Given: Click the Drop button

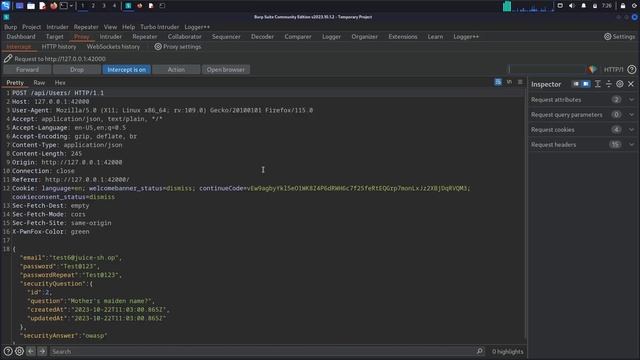Looking at the screenshot, I should pos(77,70).
